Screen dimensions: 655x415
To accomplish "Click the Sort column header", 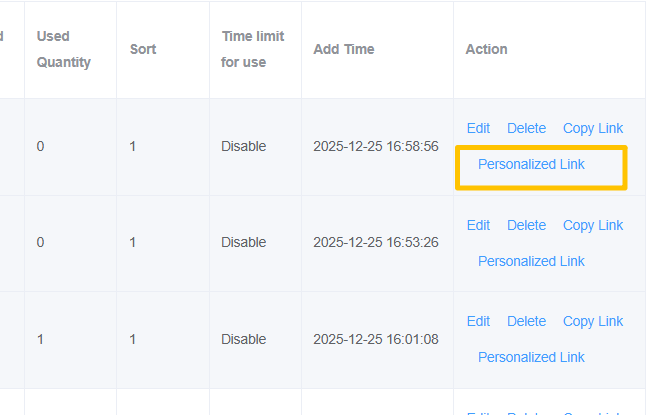I will click(143, 49).
